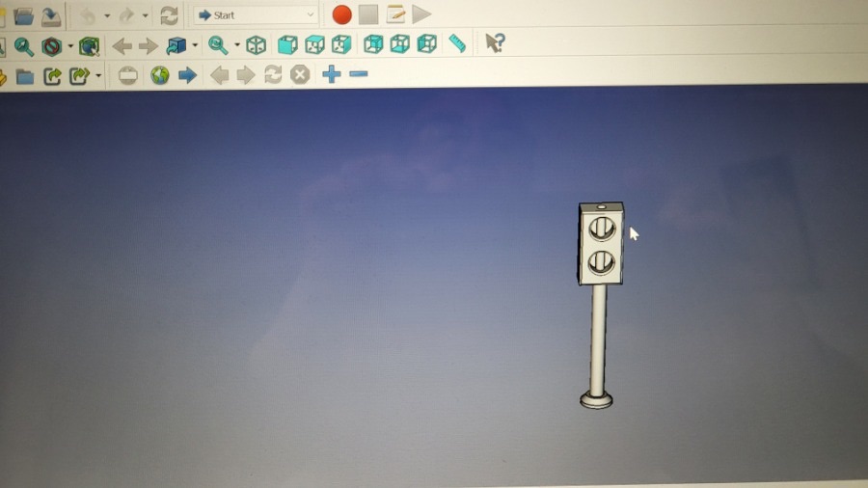Fit view to selection magnifier icon
The image size is (868, 488).
click(23, 47)
